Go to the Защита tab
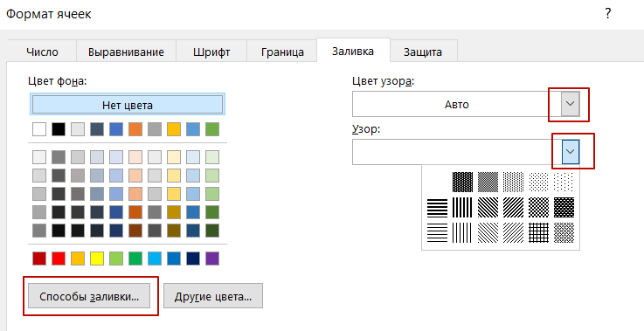The width and height of the screenshot is (644, 331). click(x=423, y=52)
